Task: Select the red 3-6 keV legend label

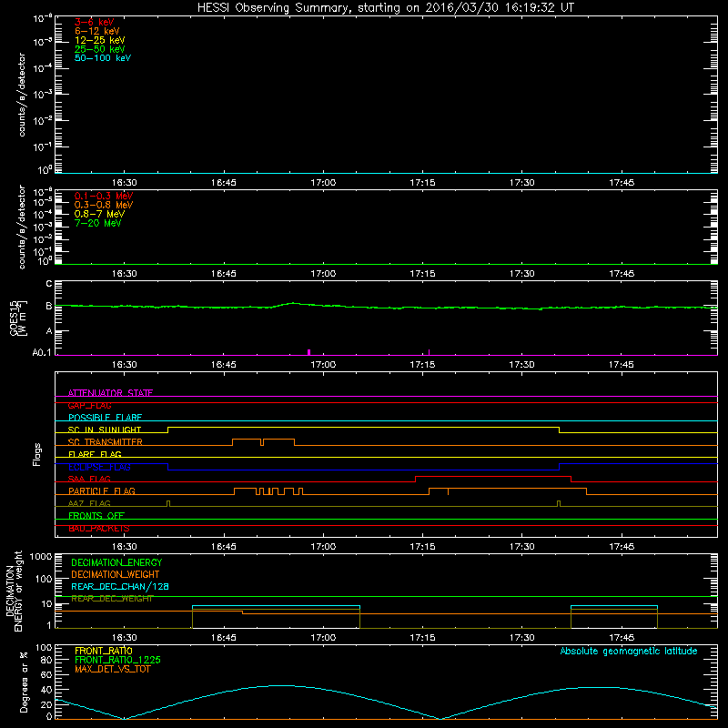Action: pyautogui.click(x=94, y=22)
